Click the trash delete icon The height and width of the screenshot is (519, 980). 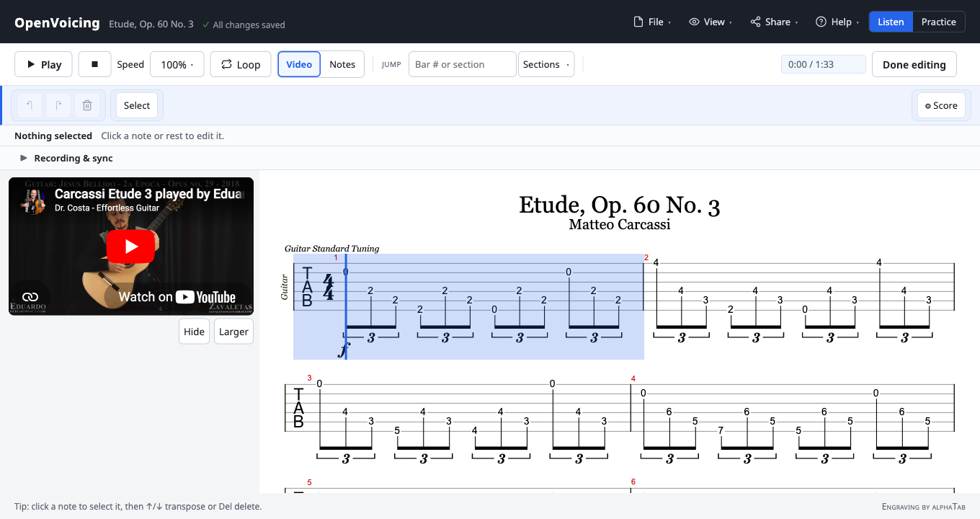pos(87,105)
